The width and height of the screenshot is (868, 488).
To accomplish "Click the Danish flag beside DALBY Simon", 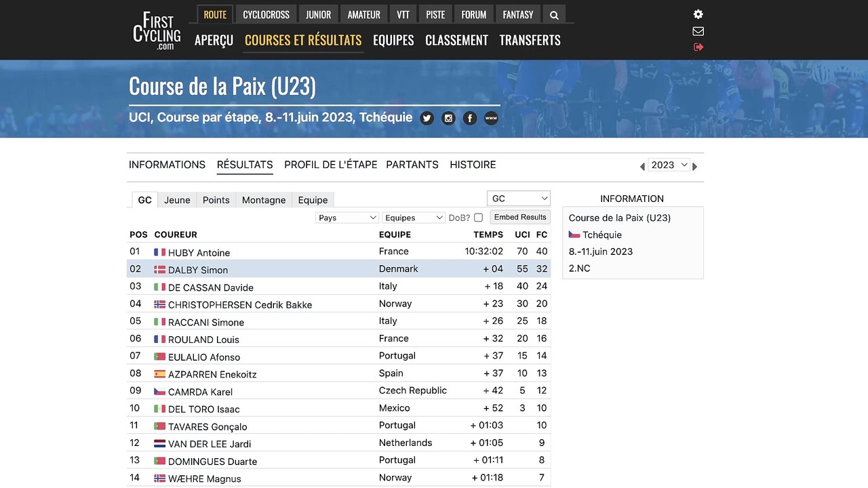I will pyautogui.click(x=159, y=270).
